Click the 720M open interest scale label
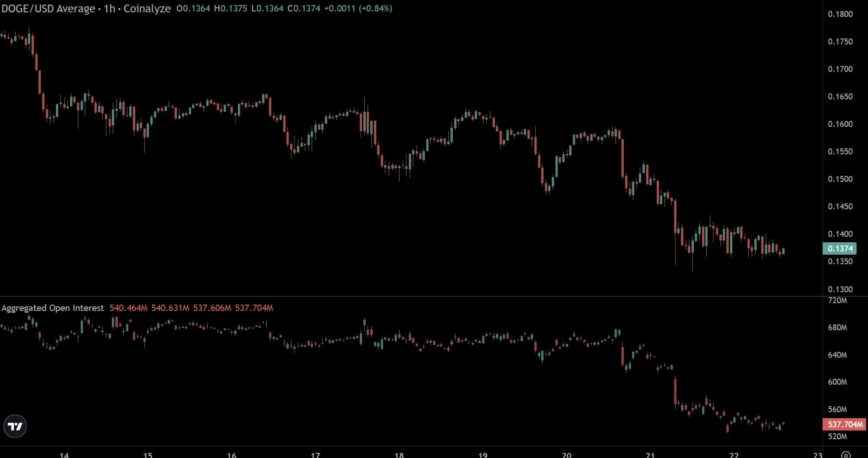This screenshot has height=458, width=868. click(x=837, y=300)
